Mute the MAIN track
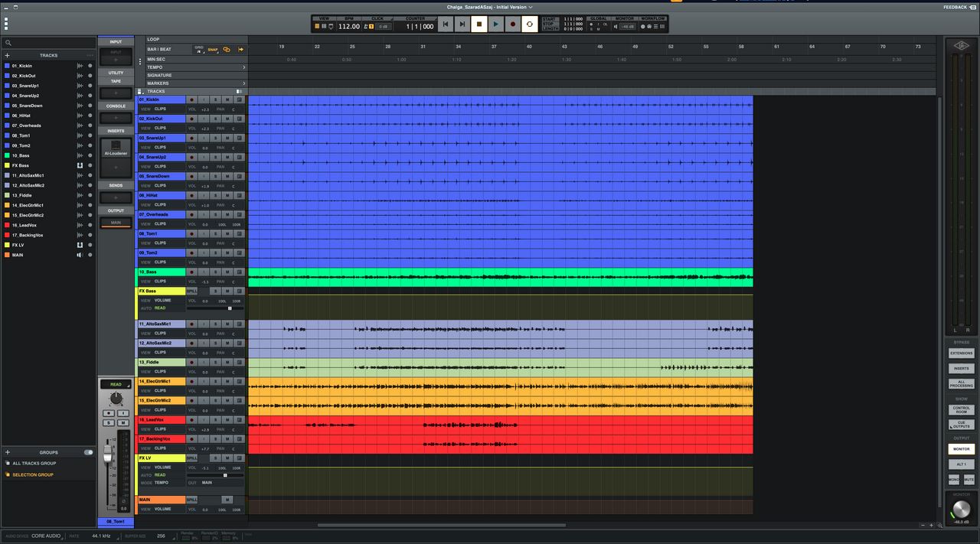Image resolution: width=980 pixels, height=544 pixels. (x=227, y=500)
